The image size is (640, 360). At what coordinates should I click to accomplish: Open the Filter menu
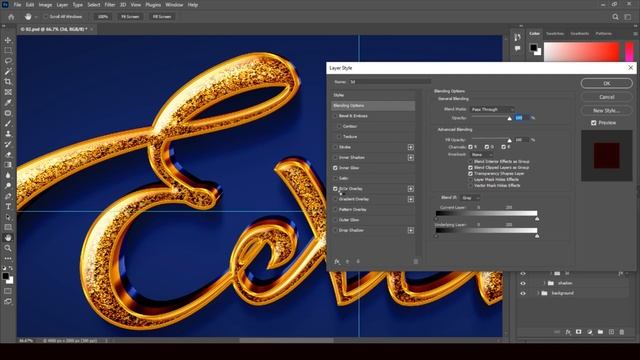[110, 5]
